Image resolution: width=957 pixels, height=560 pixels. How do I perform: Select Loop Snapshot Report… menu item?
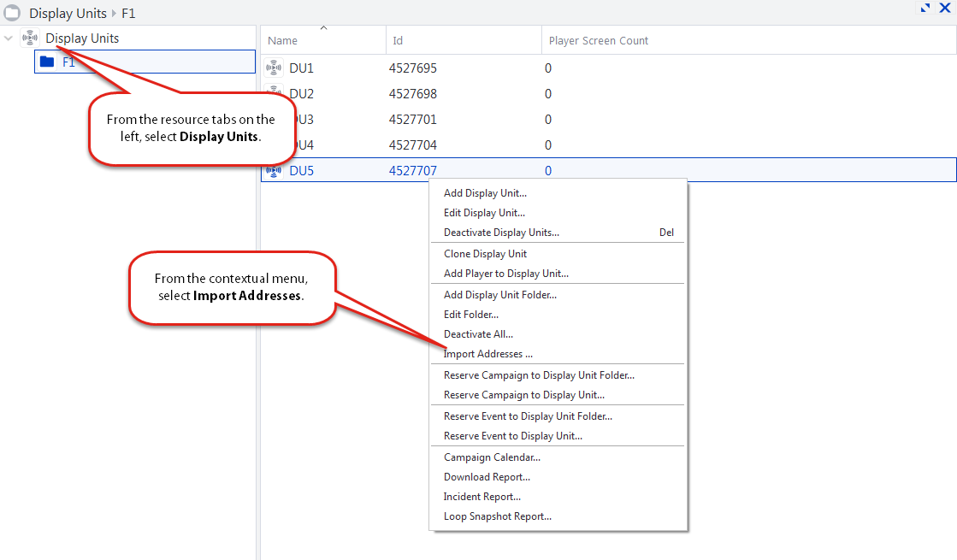click(x=497, y=516)
